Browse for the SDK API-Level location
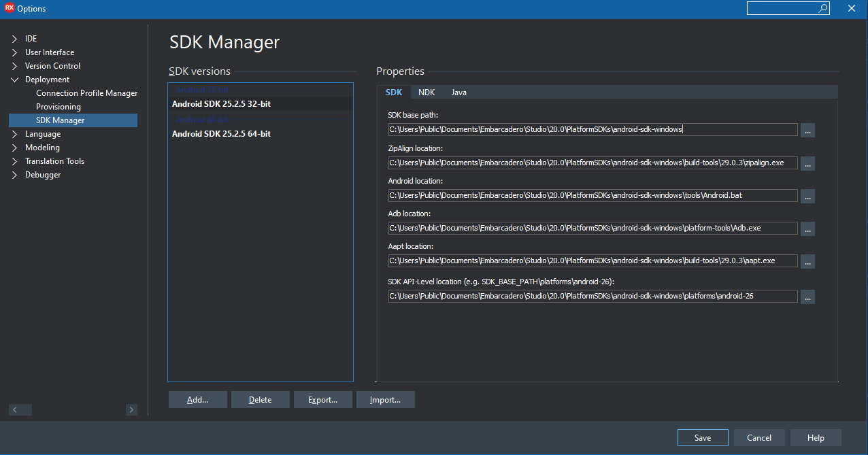868x455 pixels. tap(807, 297)
